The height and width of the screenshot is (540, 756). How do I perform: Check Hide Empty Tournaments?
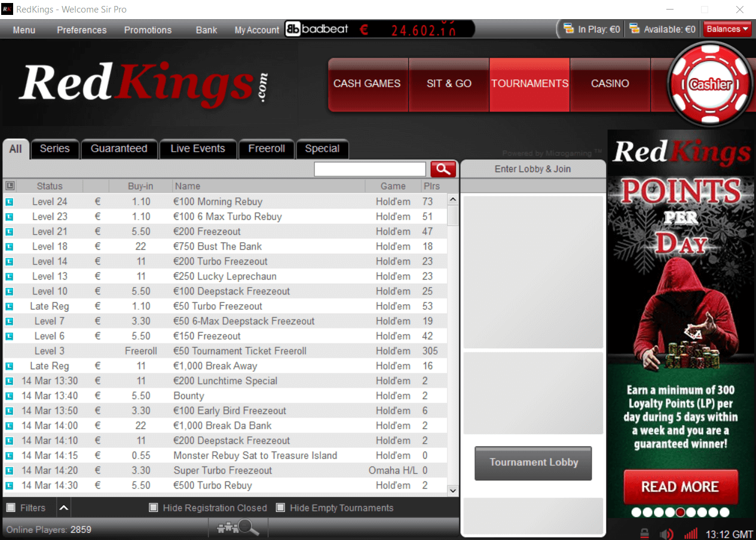[x=280, y=508]
